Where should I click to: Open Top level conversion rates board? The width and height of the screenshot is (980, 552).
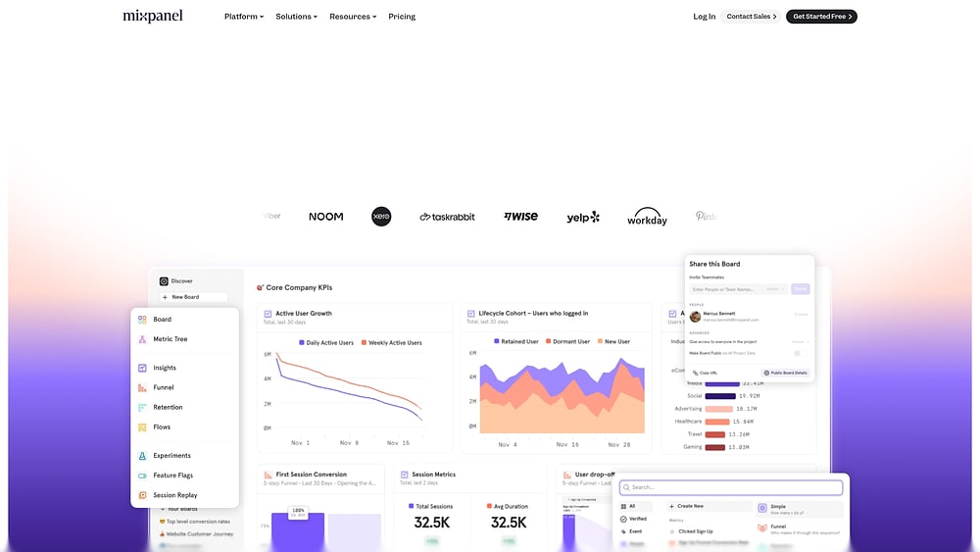point(194,522)
